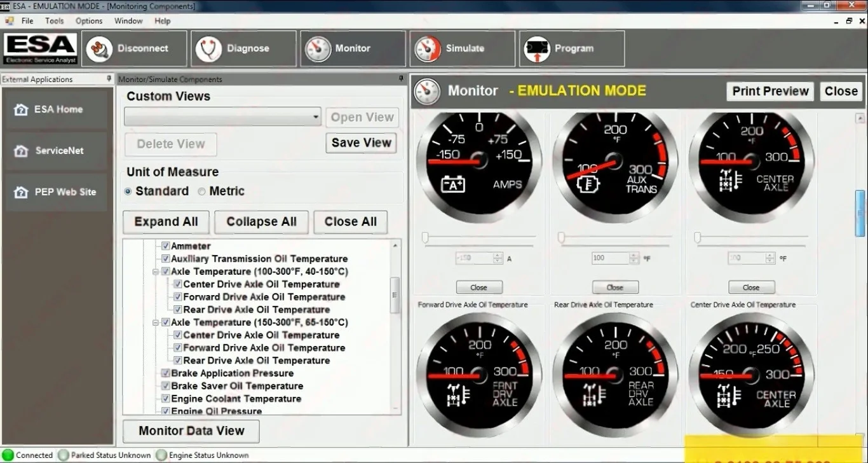The width and height of the screenshot is (868, 463).
Task: Collapse the Axle Temperature (150-300°F) tree node
Action: (155, 322)
